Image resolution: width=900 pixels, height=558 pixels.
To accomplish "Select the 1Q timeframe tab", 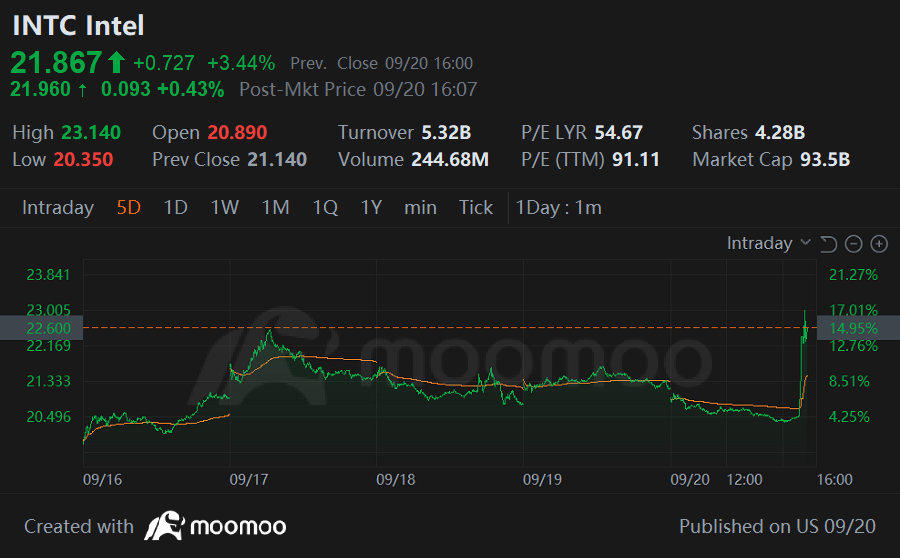I will point(325,207).
